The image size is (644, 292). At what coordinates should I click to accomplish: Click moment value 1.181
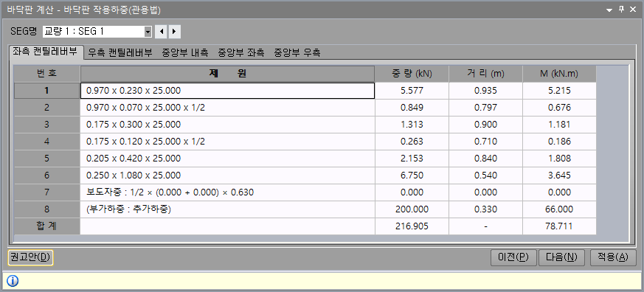[559, 125]
